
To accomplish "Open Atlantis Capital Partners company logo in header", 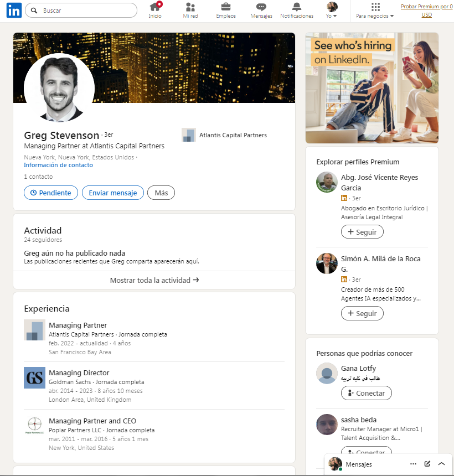I will click(x=189, y=135).
